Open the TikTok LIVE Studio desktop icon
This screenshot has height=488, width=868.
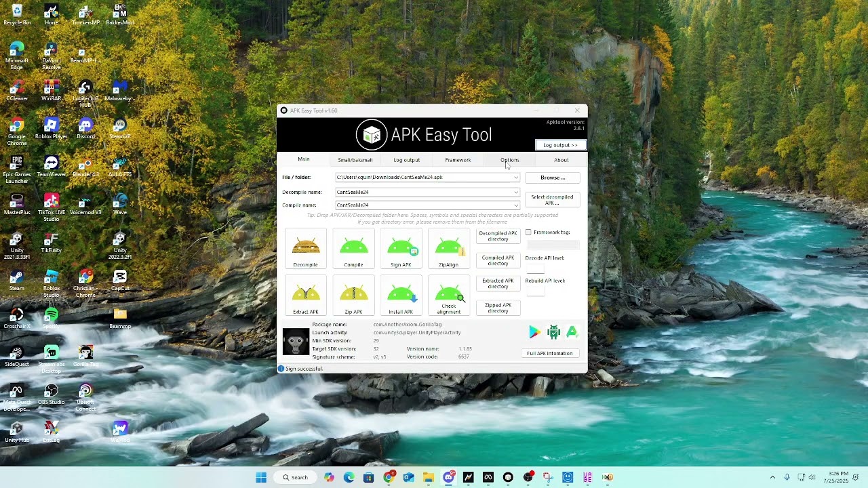coord(52,207)
